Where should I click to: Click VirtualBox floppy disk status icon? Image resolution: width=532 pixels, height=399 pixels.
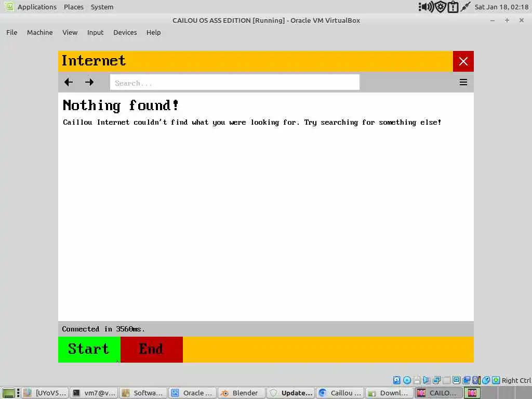(417, 380)
